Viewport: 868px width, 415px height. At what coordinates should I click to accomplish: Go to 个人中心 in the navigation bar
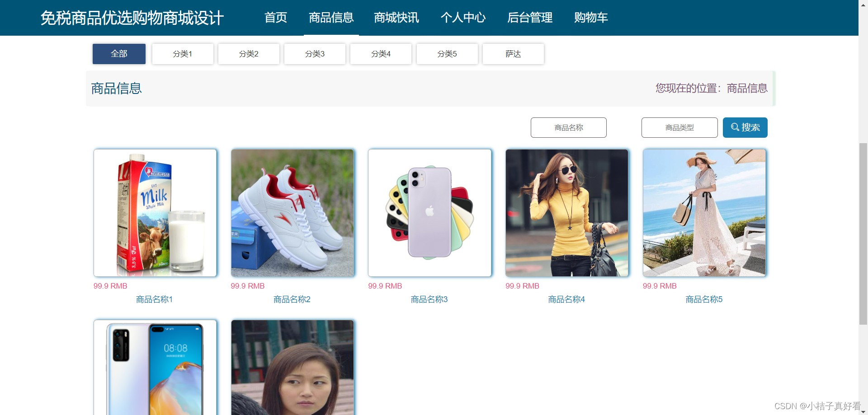click(463, 18)
